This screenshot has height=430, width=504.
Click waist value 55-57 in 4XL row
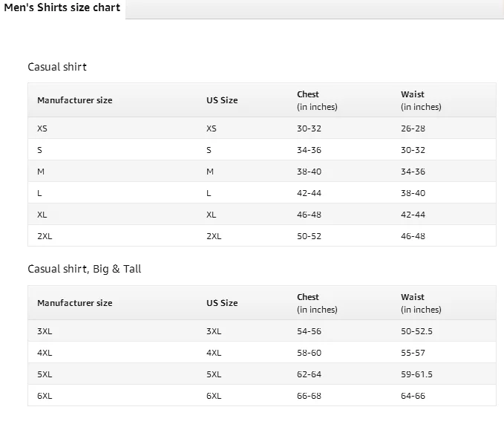(x=413, y=353)
